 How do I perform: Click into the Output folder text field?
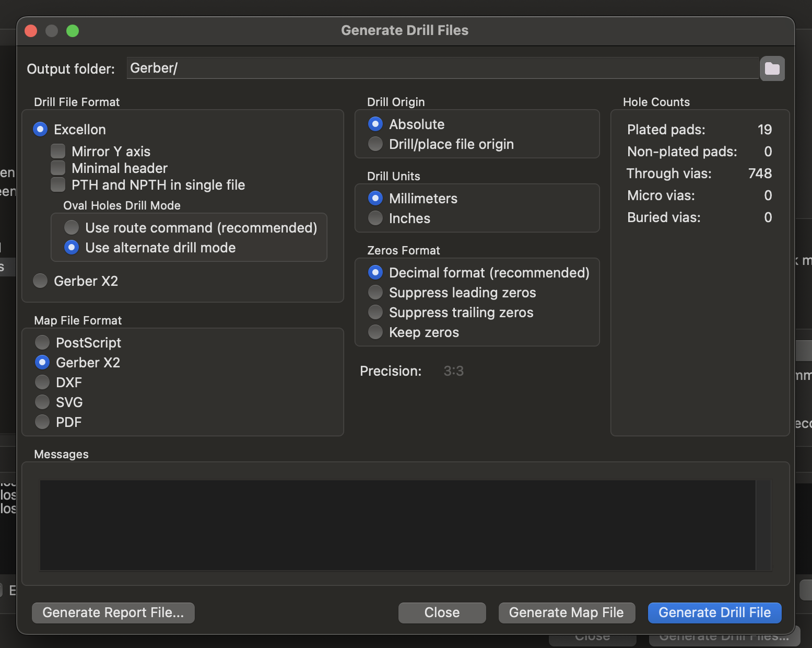coord(442,68)
